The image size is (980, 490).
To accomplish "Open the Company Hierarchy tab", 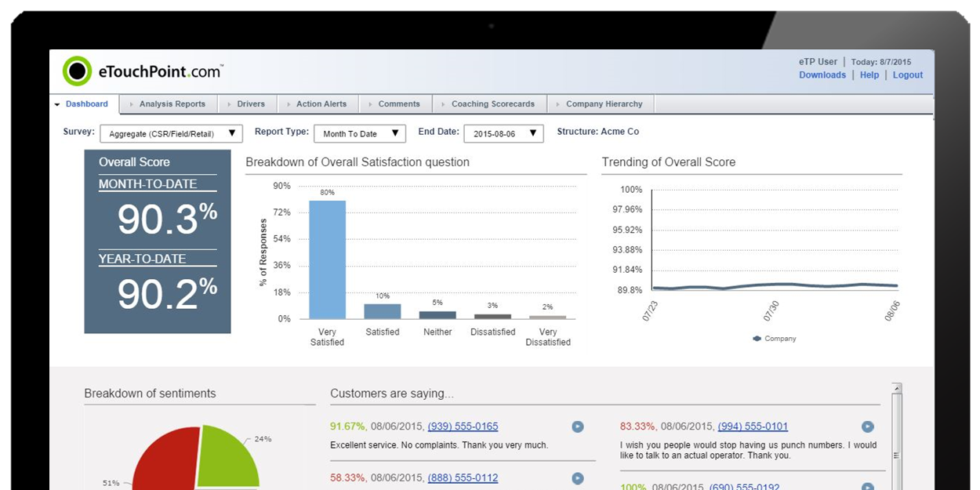I will 600,104.
